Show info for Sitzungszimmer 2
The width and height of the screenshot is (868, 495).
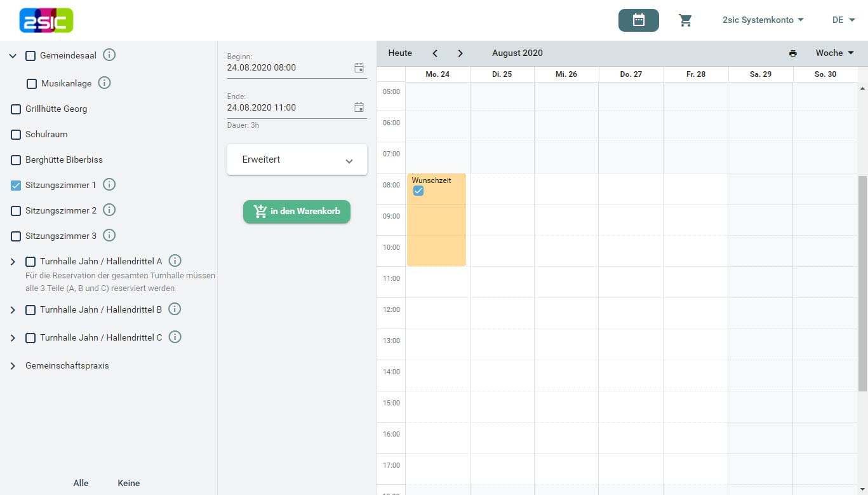pyautogui.click(x=109, y=210)
